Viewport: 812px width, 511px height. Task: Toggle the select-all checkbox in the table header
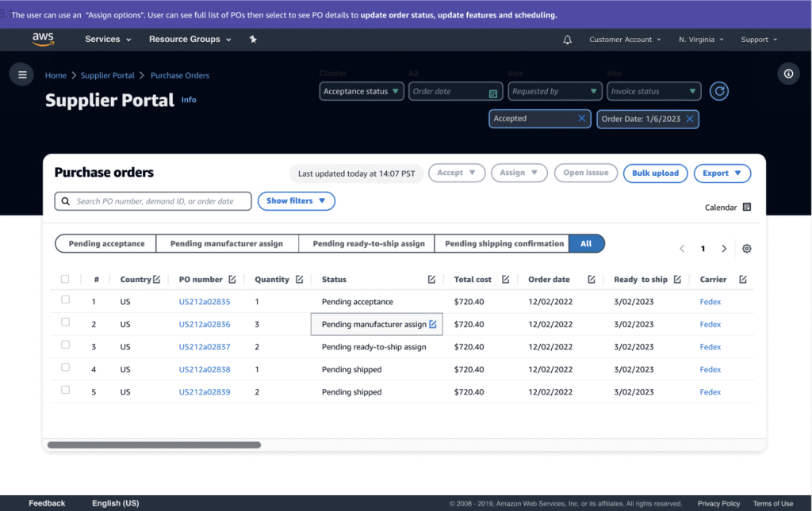coord(65,279)
